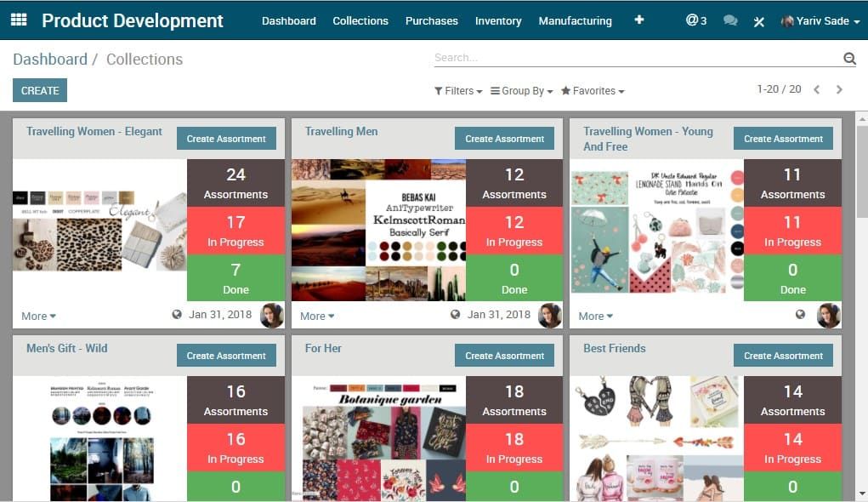Click the Dashboard breadcrumb link
Screen dimensions: 868x502
[50, 60]
